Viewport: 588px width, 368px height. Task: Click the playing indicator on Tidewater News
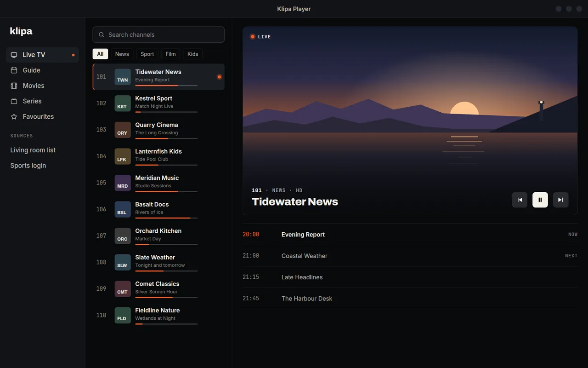coord(219,77)
